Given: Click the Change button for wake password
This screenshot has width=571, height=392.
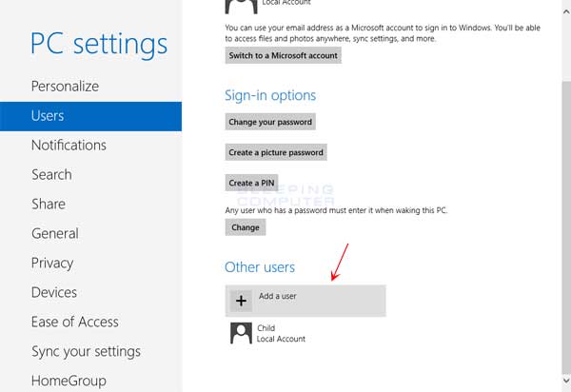Looking at the screenshot, I should tap(246, 227).
